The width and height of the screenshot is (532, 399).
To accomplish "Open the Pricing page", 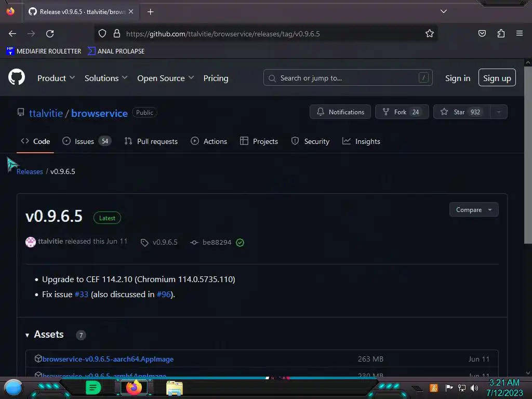I will click(216, 78).
